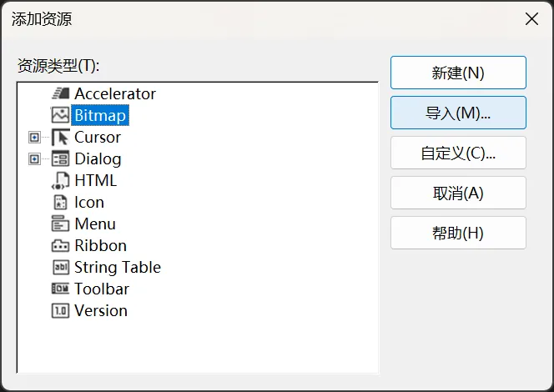The image size is (554, 392).
Task: Click the Bitmap picture icon
Action: tap(60, 115)
